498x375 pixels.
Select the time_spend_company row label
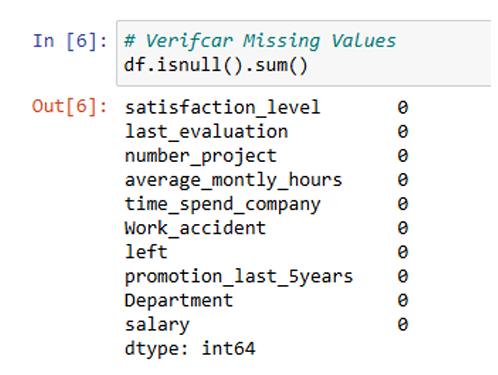[222, 204]
